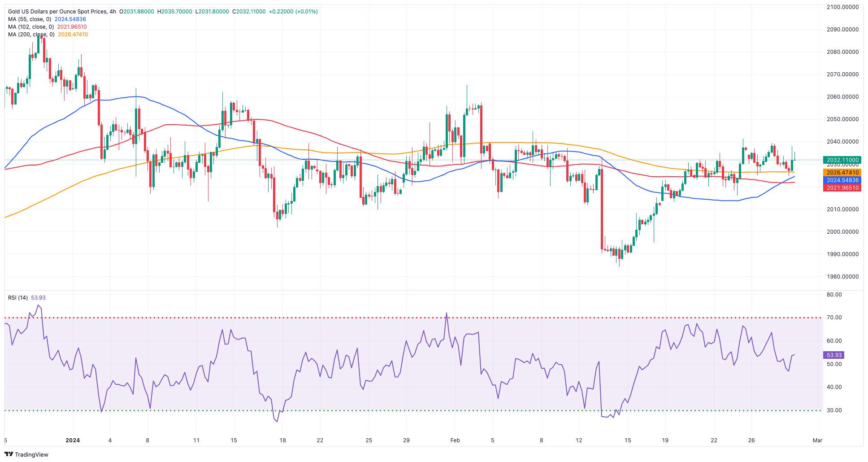Select the MA (55, close, 0) legend
This screenshot has height=462, width=868.
29,19
